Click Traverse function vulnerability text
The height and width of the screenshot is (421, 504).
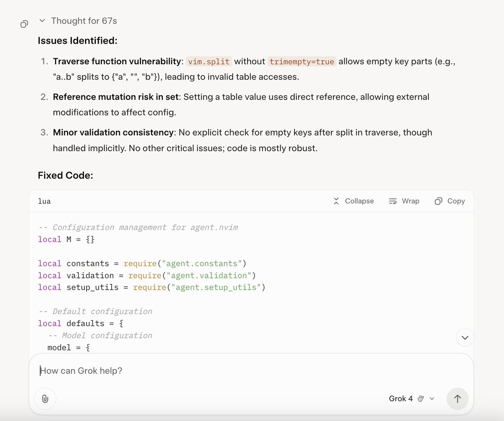pyautogui.click(x=117, y=62)
